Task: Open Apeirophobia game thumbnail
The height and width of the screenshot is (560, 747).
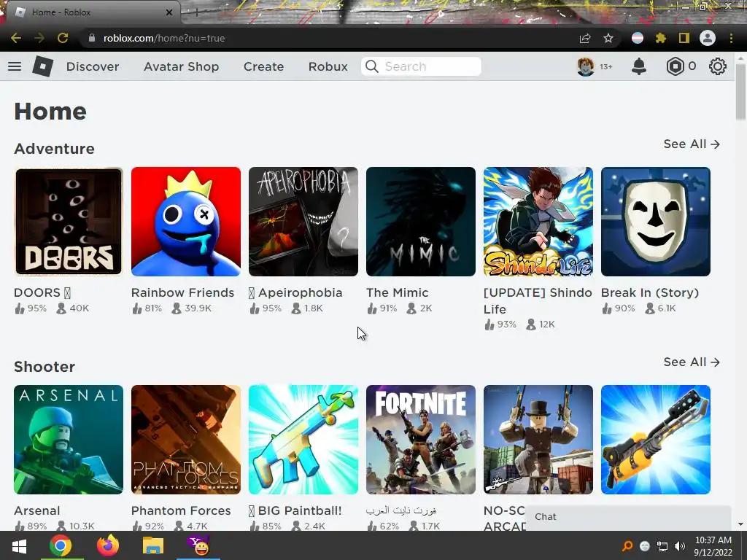Action: [x=303, y=222]
